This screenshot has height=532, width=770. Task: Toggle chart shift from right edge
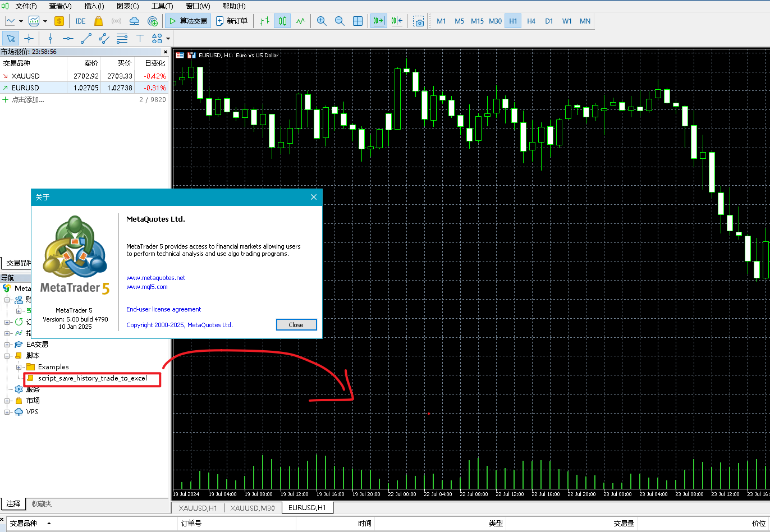(x=397, y=21)
